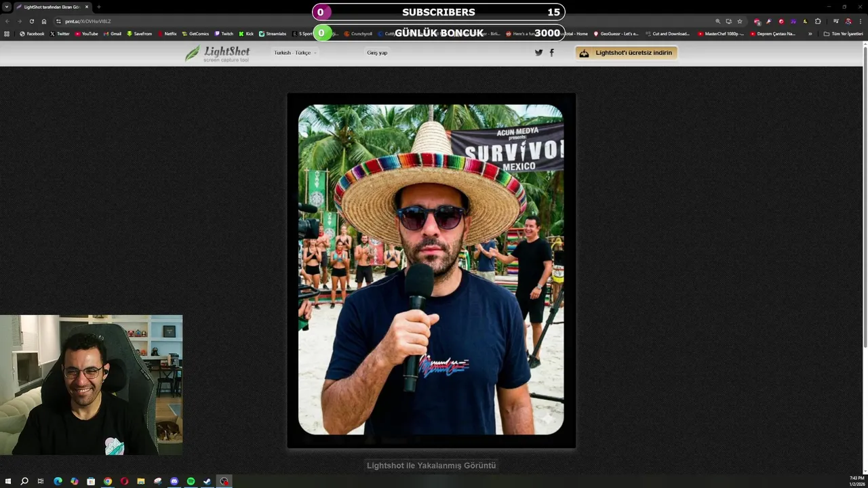The image size is (868, 488).
Task: Open the Facebook bookmark
Action: pyautogui.click(x=32, y=33)
